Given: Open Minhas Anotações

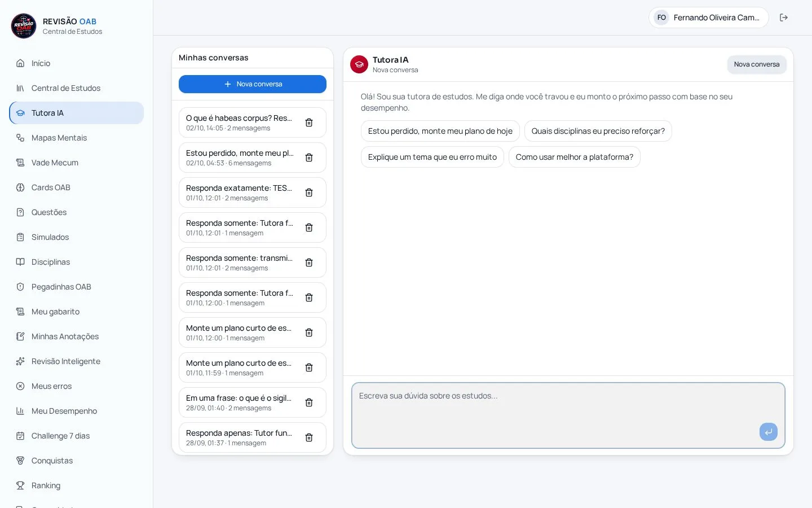Looking at the screenshot, I should [77, 336].
